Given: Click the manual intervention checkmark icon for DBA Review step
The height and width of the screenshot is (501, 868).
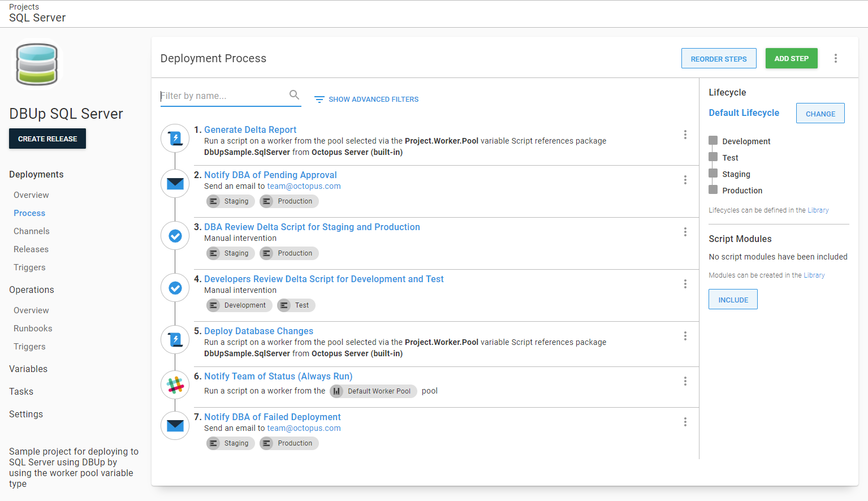Looking at the screenshot, I should pyautogui.click(x=175, y=236).
